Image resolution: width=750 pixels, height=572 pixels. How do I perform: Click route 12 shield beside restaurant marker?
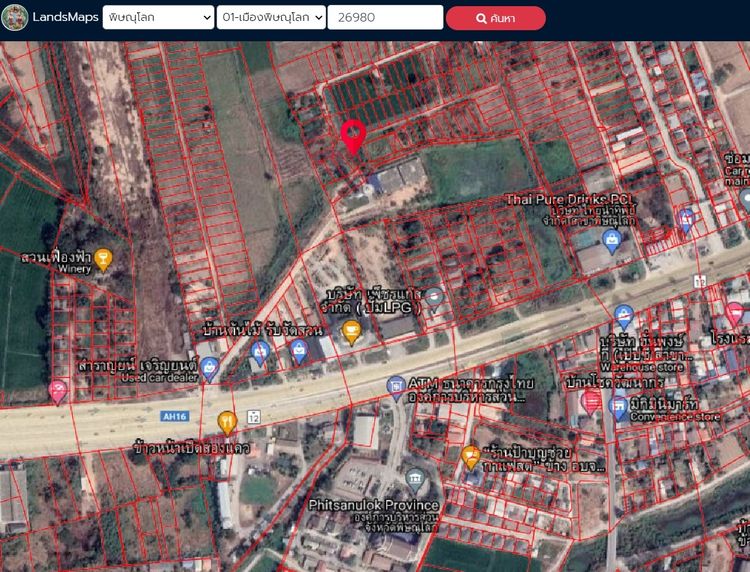point(254,417)
